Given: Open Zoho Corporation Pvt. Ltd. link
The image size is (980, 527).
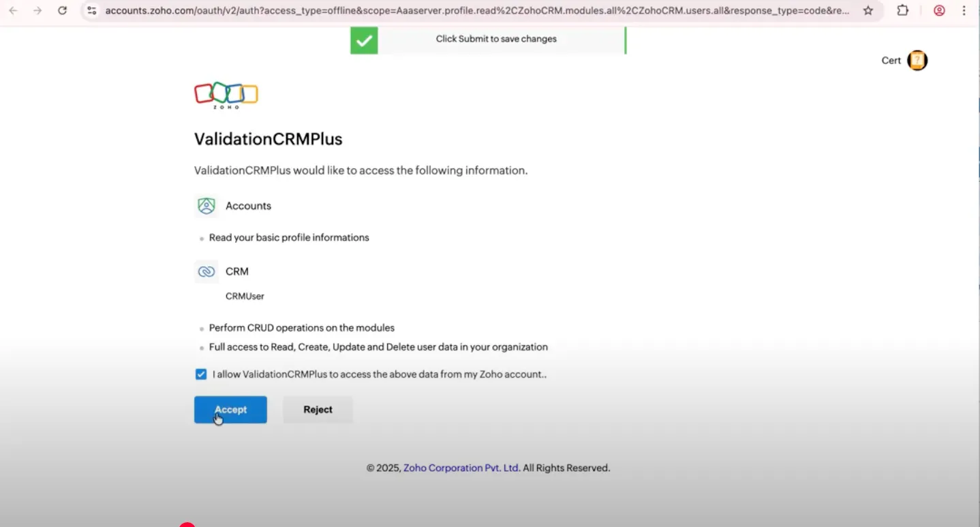Looking at the screenshot, I should click(x=461, y=468).
